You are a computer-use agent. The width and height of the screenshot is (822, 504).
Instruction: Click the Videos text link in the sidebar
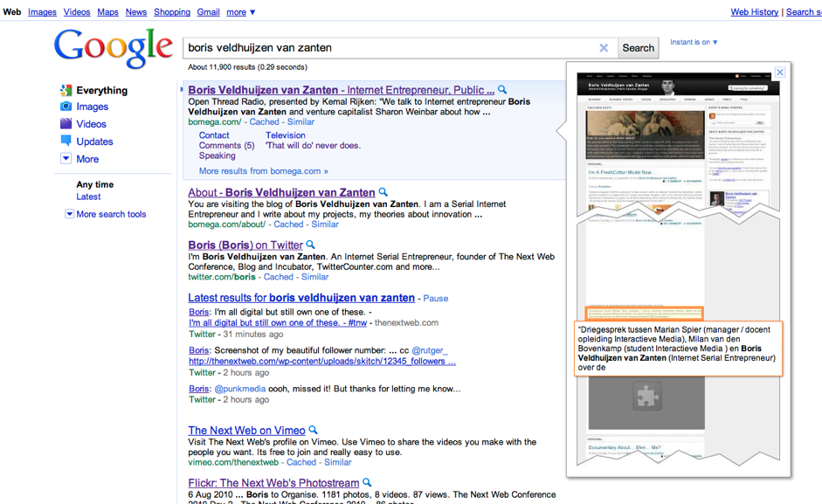coord(91,124)
